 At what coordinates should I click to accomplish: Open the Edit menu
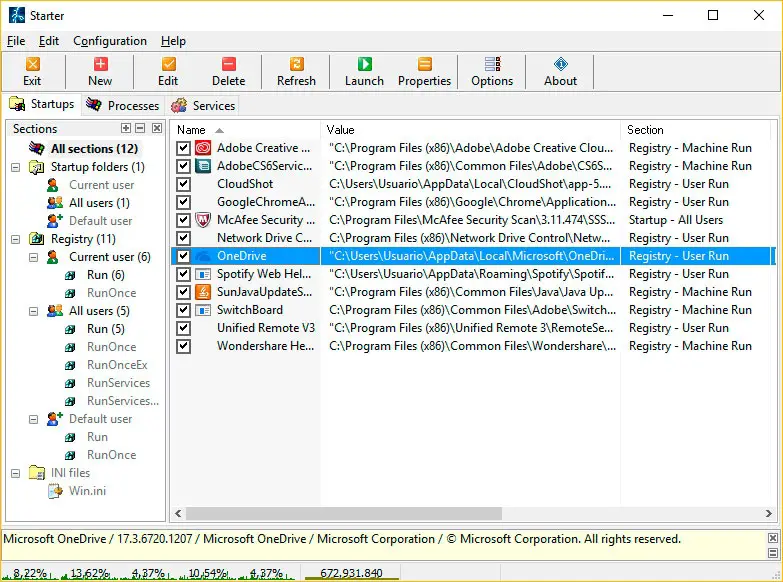[49, 41]
